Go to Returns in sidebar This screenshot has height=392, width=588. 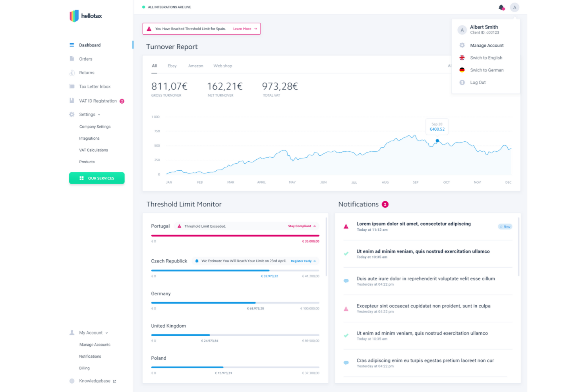pos(87,73)
